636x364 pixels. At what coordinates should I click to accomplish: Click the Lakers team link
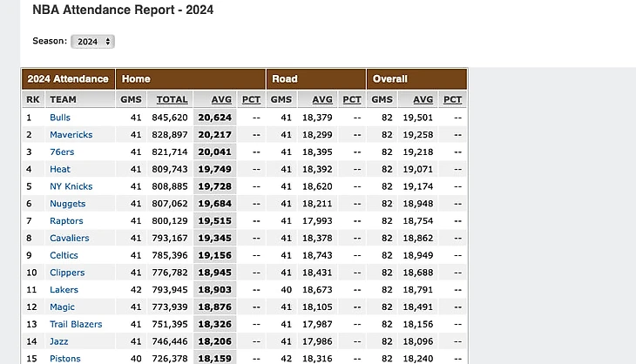click(x=64, y=290)
